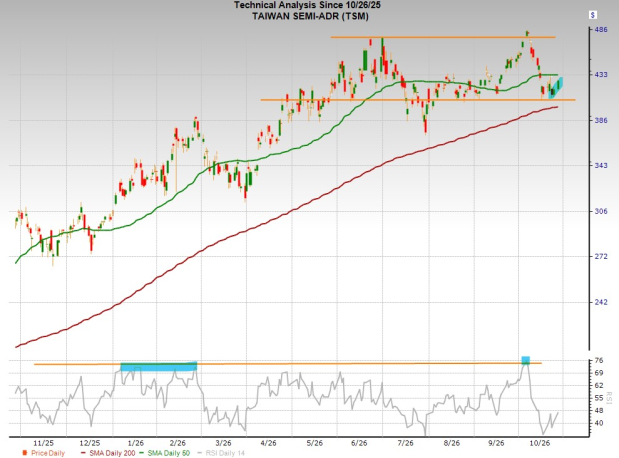
Task: Toggle the 'Price Daily' legend entry
Action: (44, 453)
